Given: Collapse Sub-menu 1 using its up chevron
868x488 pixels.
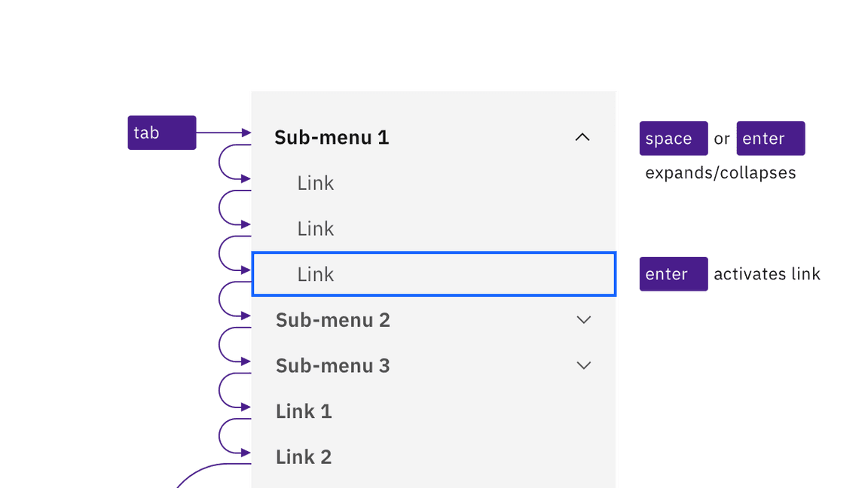Looking at the screenshot, I should [582, 137].
